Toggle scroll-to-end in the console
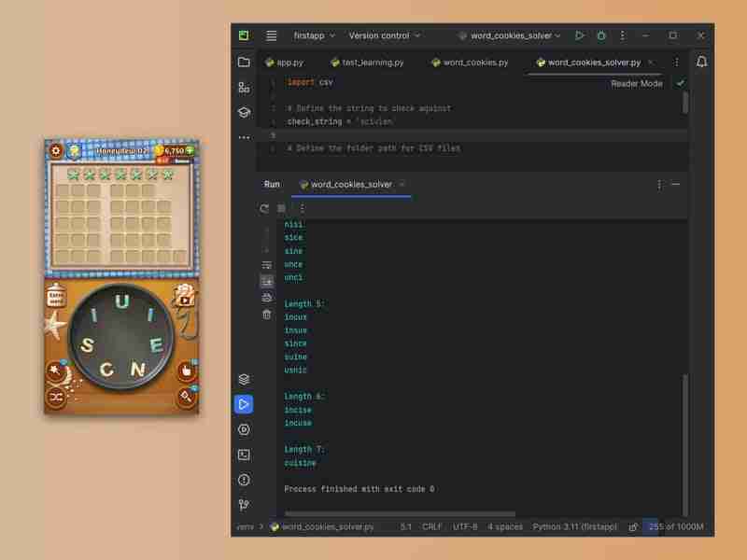The width and height of the screenshot is (747, 560). click(x=266, y=282)
